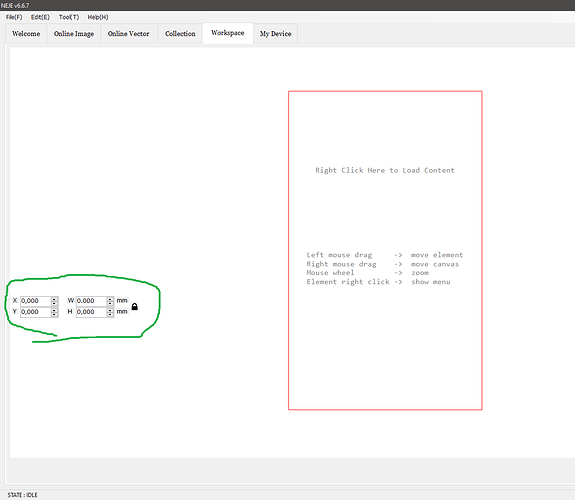Screen dimensions: 575x500
Task: Increase the W width value
Action: [110, 299]
